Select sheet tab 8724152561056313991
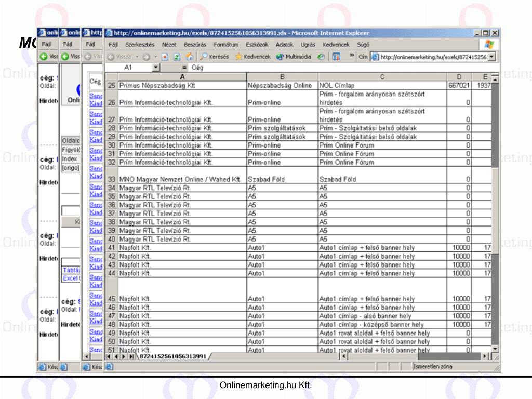The image size is (532, 399). pos(173,356)
